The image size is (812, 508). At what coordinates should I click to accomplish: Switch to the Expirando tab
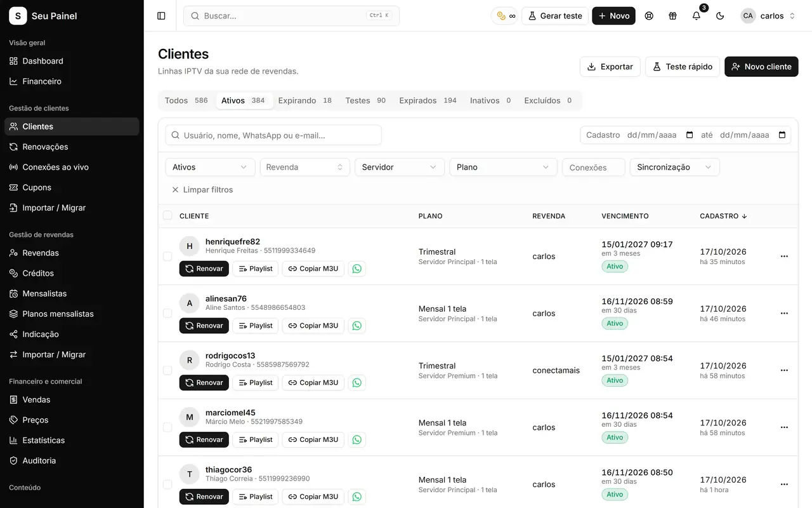(x=305, y=100)
